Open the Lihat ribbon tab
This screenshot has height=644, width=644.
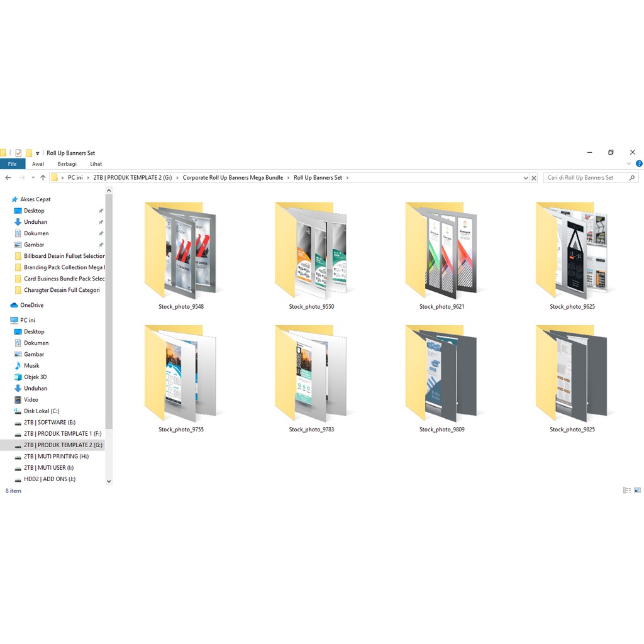pos(96,164)
